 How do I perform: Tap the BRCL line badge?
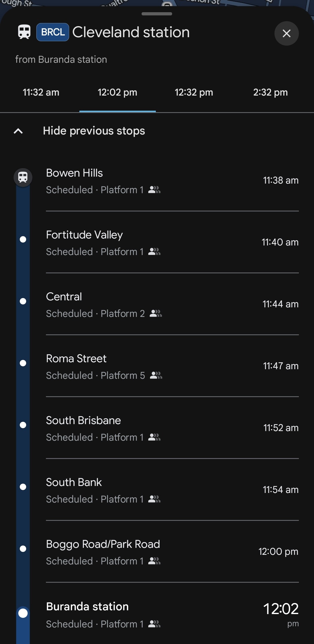(53, 32)
